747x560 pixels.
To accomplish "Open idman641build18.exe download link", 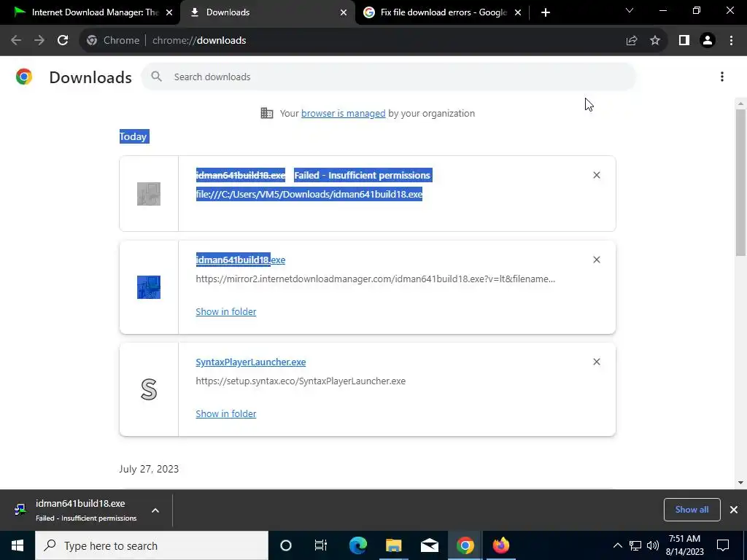I will tap(241, 260).
